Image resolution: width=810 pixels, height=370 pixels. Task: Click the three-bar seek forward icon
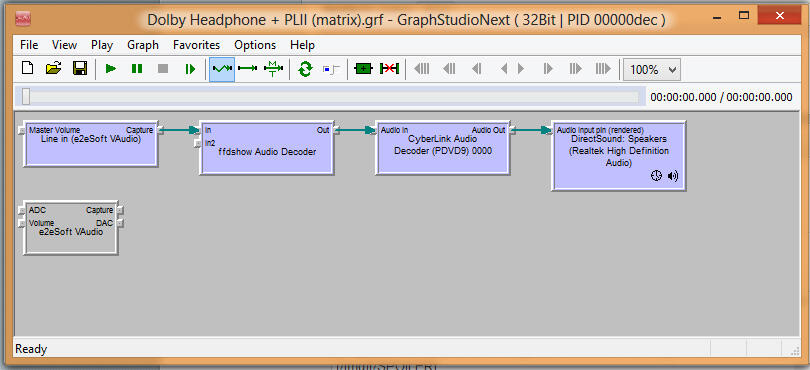[x=575, y=69]
